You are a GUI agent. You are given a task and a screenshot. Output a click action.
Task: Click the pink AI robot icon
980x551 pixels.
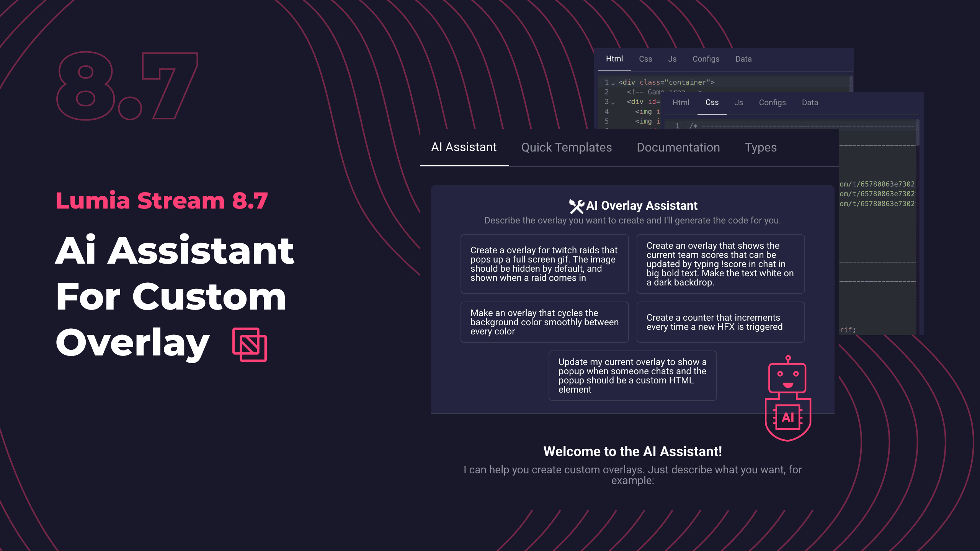point(788,398)
